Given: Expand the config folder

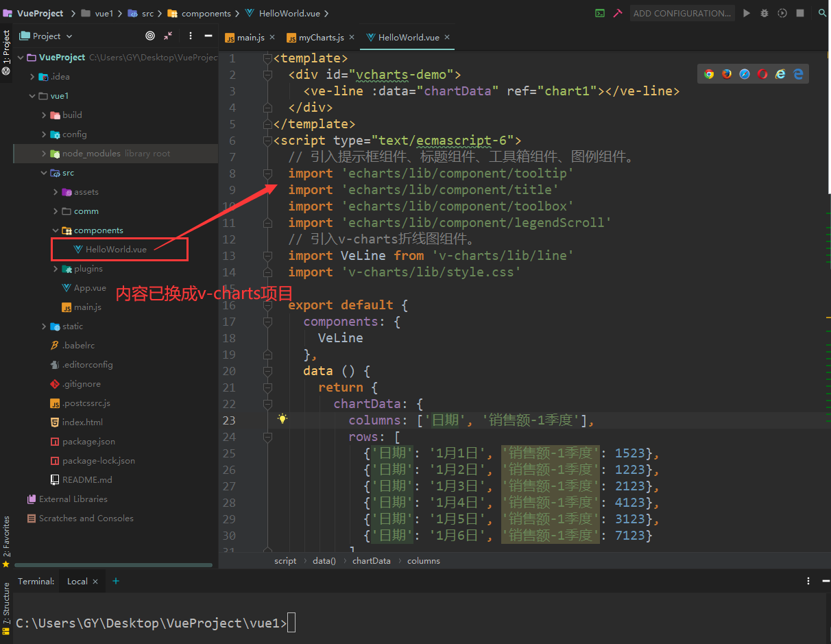Looking at the screenshot, I should click(44, 134).
